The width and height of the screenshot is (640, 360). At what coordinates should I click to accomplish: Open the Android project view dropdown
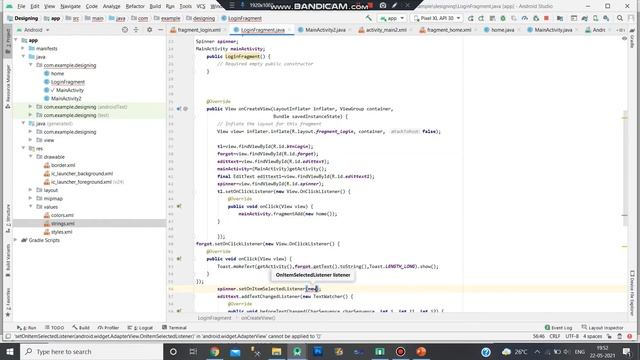pyautogui.click(x=33, y=30)
